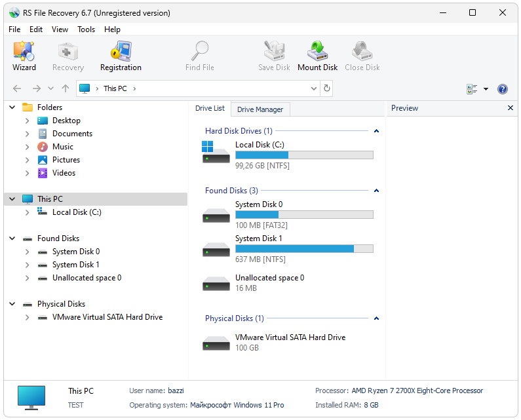Select Local Disk (C:) drive icon in Drive List

216,155
